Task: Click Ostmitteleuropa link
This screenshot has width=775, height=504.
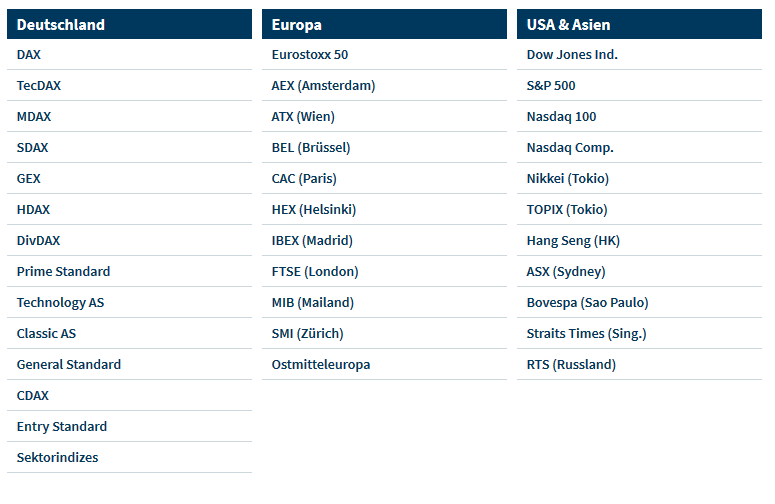Action: pos(321,365)
